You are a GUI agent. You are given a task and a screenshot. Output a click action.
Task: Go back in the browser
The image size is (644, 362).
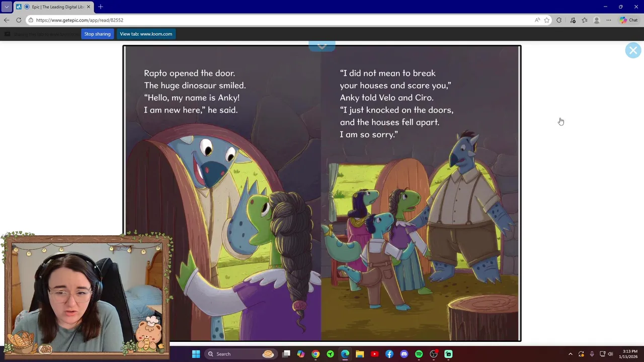pyautogui.click(x=7, y=20)
